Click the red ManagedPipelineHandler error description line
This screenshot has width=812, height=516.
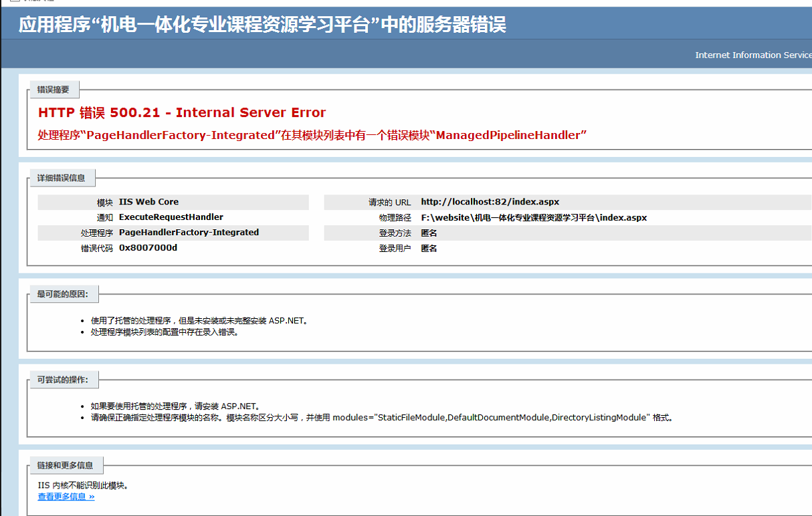pyautogui.click(x=312, y=135)
